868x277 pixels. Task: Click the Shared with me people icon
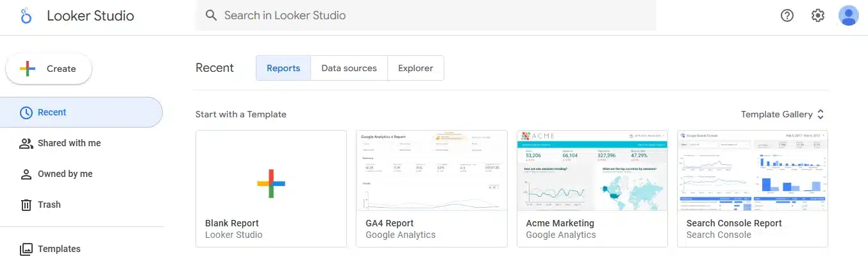click(26, 143)
